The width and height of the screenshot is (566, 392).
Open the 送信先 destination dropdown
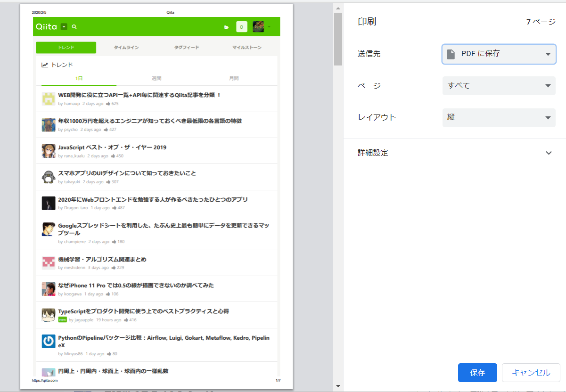(499, 54)
